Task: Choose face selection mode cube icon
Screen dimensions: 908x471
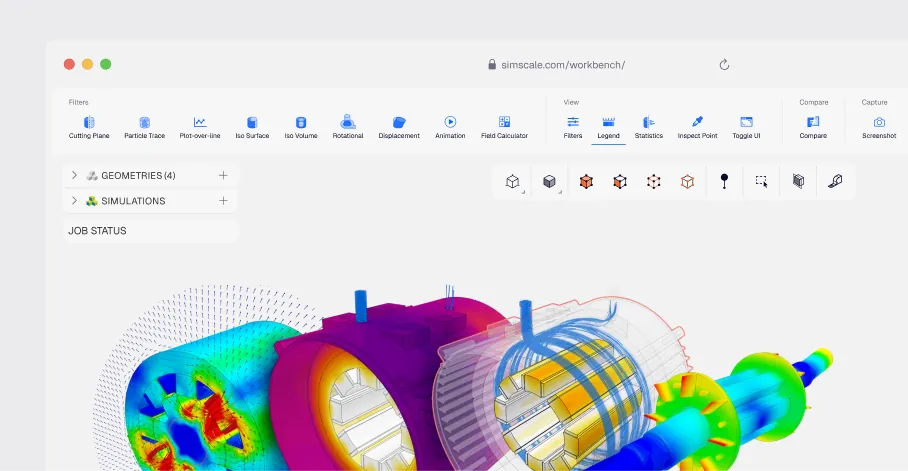Action: point(620,182)
